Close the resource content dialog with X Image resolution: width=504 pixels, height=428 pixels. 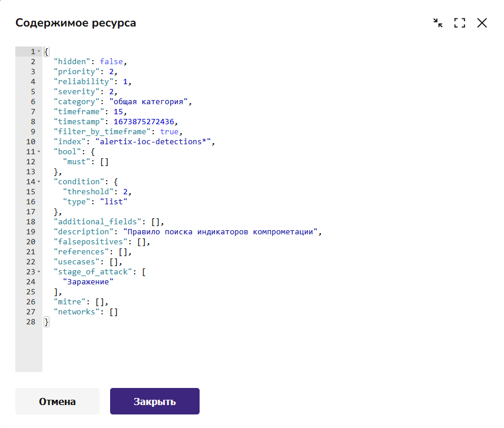pyautogui.click(x=482, y=23)
